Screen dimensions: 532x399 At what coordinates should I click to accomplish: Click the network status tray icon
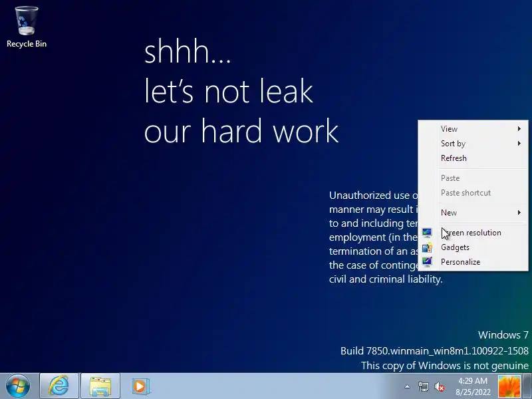(x=423, y=386)
